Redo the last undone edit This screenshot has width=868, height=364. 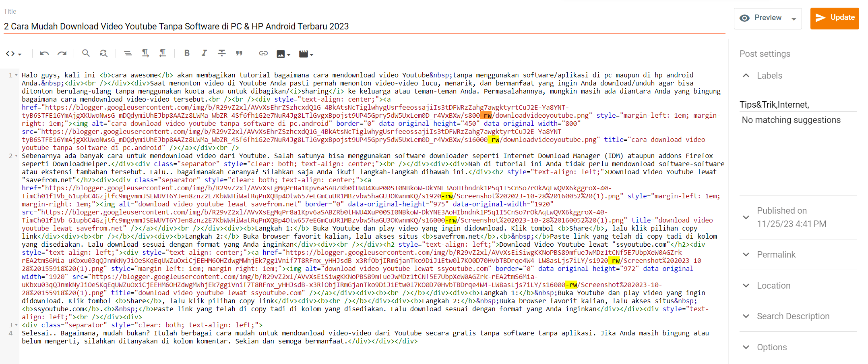pos(62,53)
